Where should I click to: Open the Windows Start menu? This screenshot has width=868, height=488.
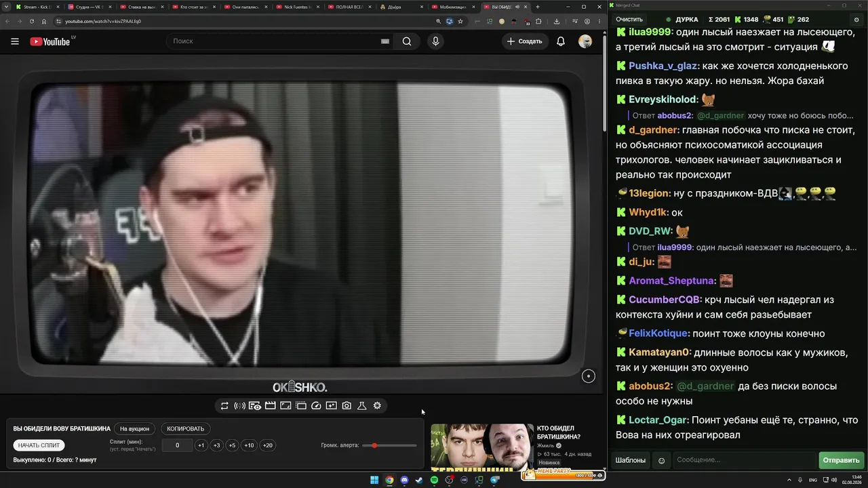[x=374, y=481]
